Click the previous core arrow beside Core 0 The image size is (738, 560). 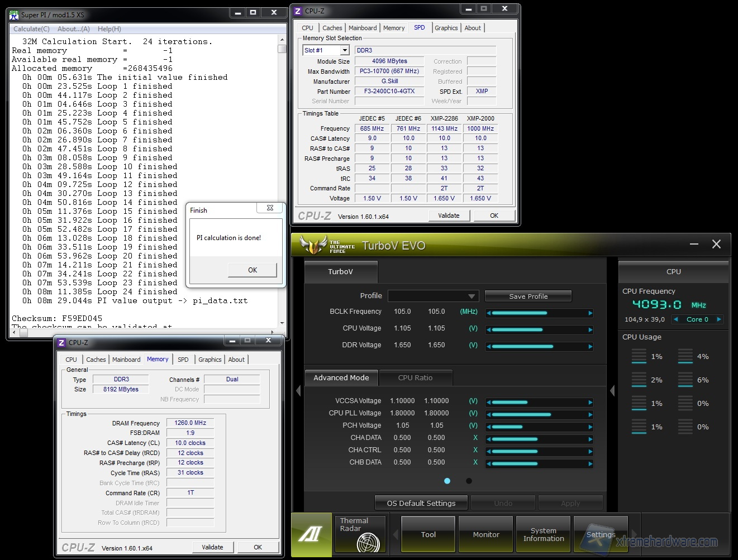[x=676, y=319]
